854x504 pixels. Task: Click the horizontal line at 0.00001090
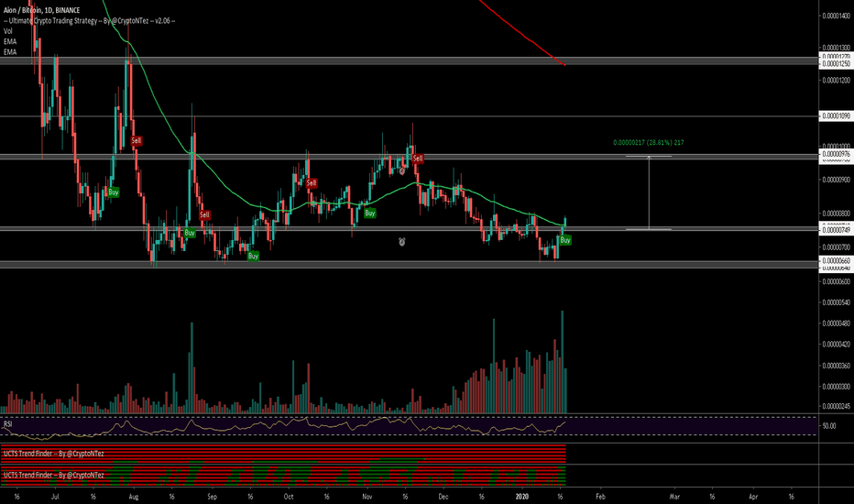click(x=410, y=116)
